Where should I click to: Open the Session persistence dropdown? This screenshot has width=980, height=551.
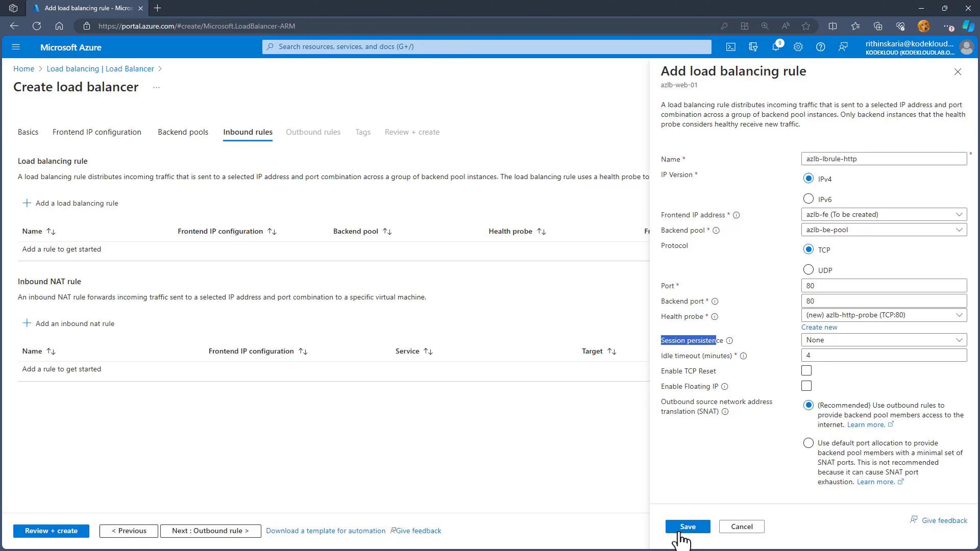(884, 340)
